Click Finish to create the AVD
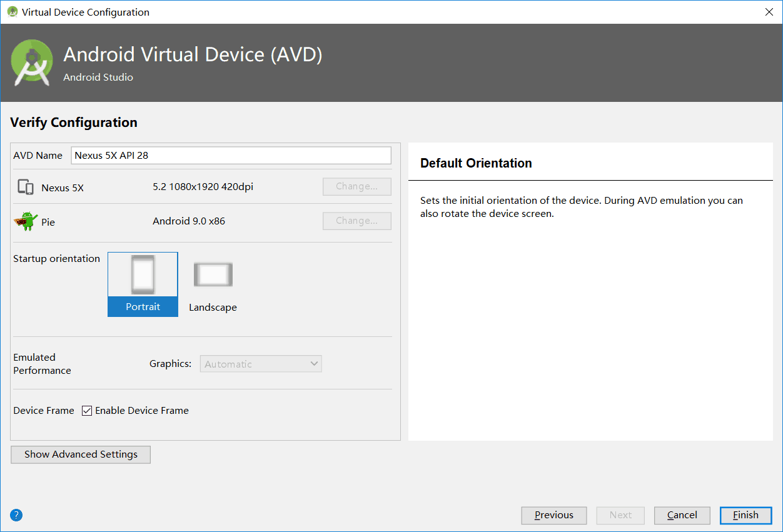The height and width of the screenshot is (532, 783). pyautogui.click(x=745, y=515)
